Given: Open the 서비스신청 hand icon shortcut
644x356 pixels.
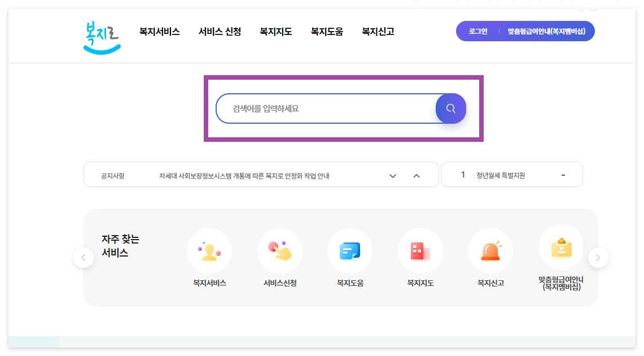Looking at the screenshot, I should click(x=280, y=250).
